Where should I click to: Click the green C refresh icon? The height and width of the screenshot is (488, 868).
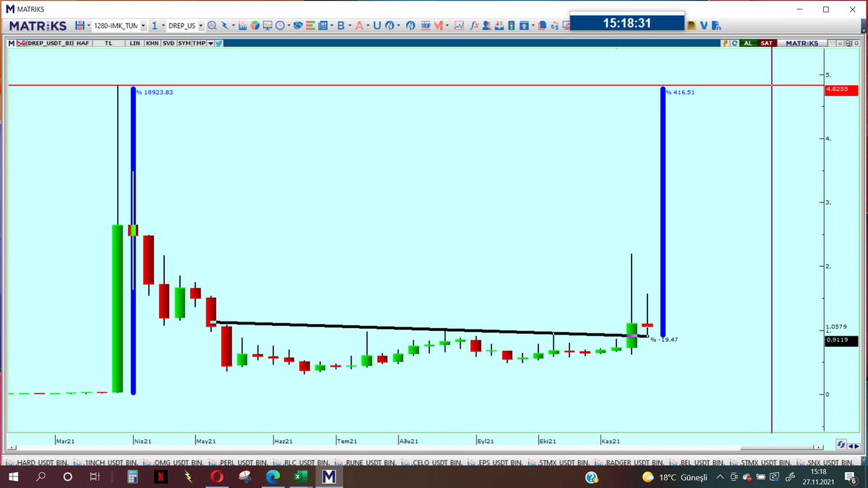[734, 43]
